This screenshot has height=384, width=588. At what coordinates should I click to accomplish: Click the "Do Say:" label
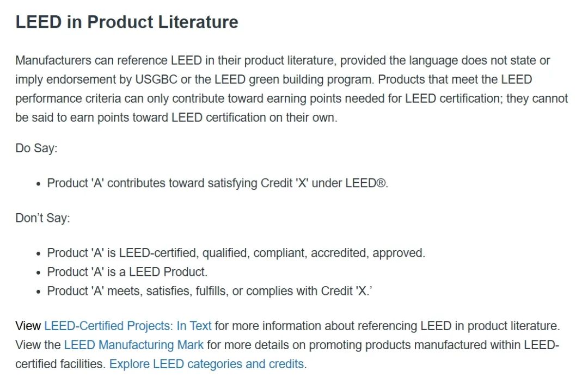36,148
